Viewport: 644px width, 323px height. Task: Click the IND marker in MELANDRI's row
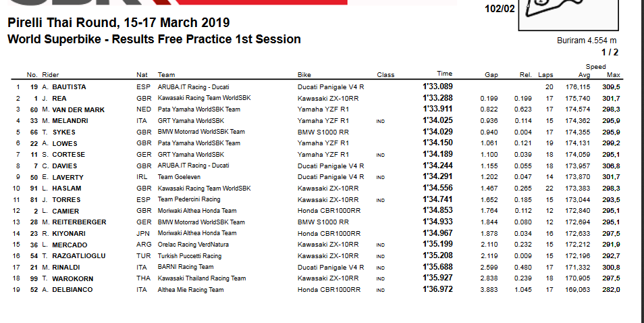point(381,121)
